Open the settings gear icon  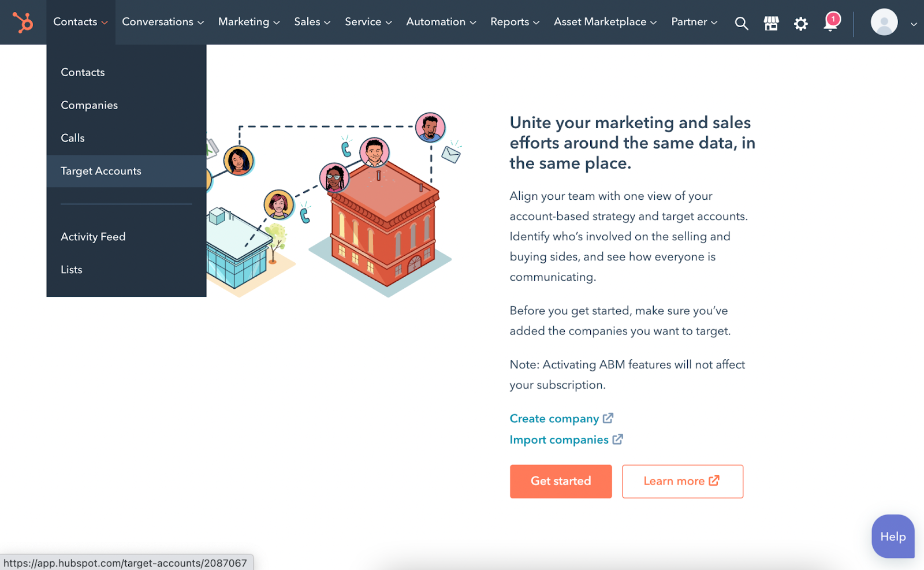[x=800, y=24]
